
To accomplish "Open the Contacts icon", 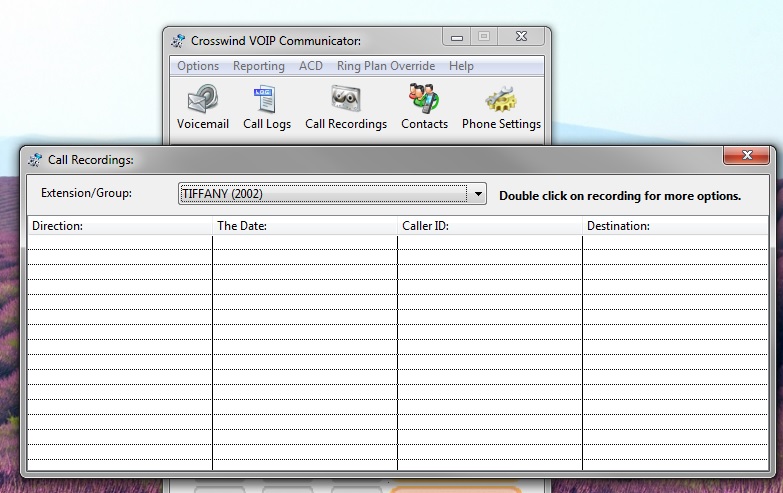I will 424,100.
